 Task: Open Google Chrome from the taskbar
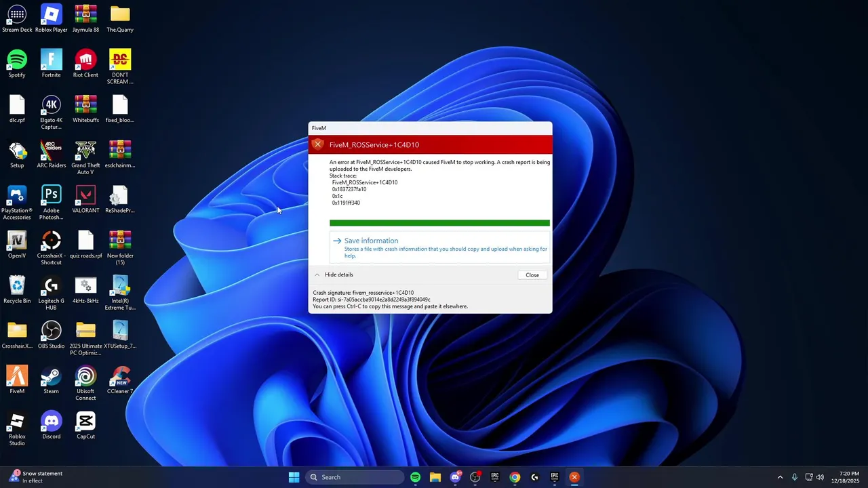pos(515,477)
